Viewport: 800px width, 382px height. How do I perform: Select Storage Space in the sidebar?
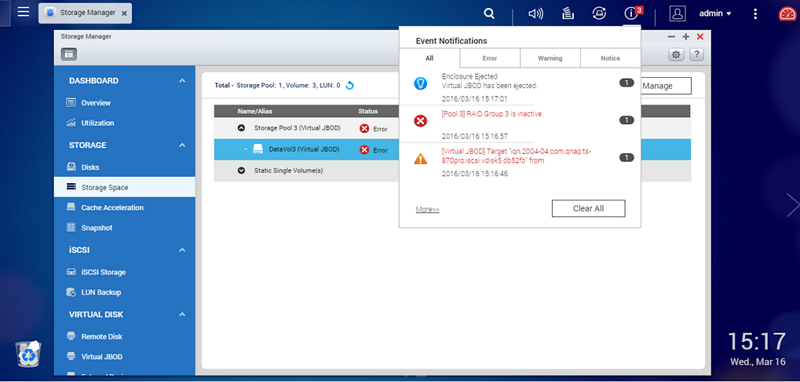tap(124, 187)
